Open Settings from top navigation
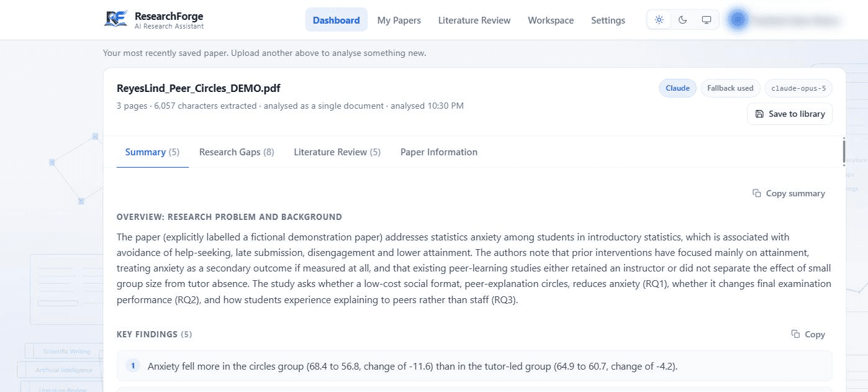 (x=608, y=20)
